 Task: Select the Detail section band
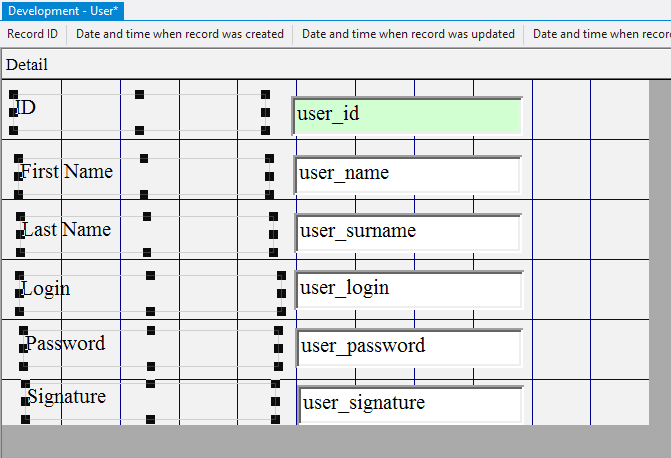coord(27,65)
